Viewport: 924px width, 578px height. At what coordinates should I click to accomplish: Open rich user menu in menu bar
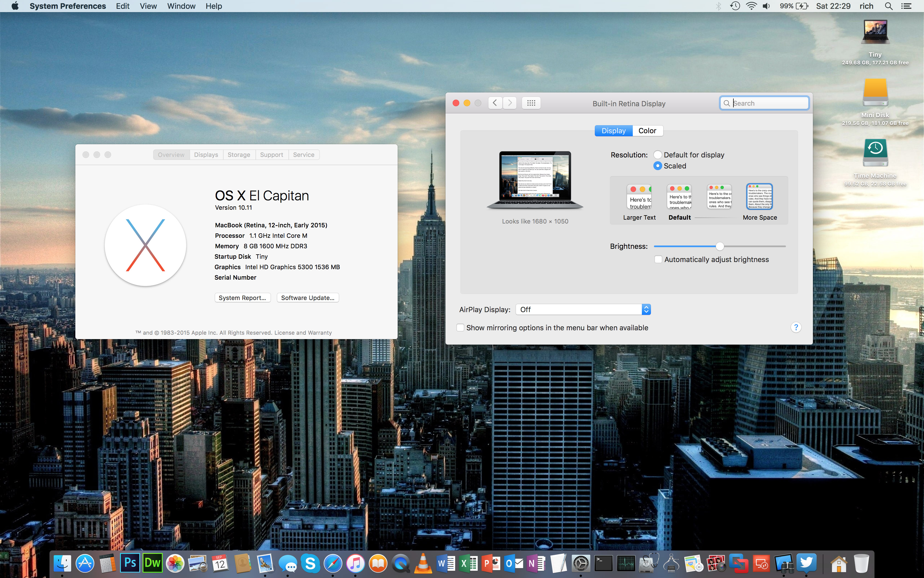(866, 6)
